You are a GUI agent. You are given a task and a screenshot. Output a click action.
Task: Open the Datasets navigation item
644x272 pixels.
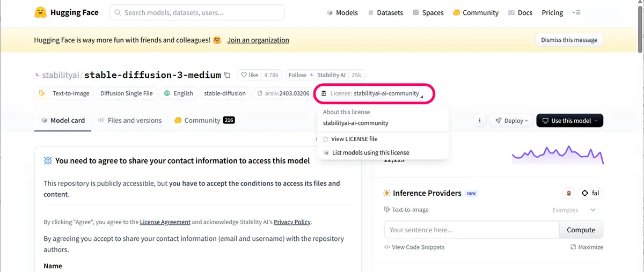click(x=385, y=12)
